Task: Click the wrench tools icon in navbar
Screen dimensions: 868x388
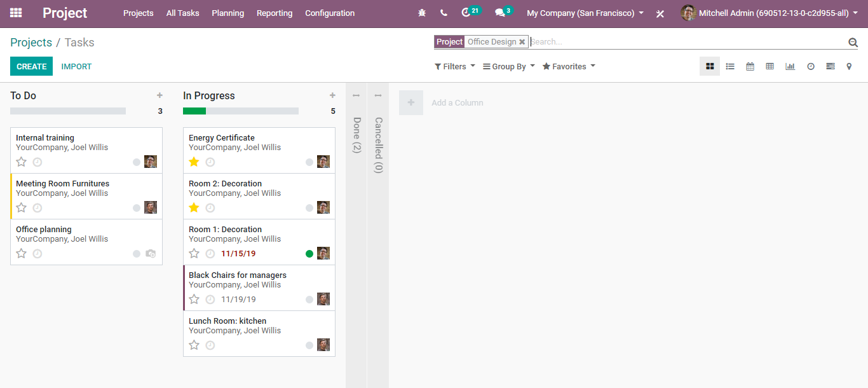Action: click(x=660, y=13)
